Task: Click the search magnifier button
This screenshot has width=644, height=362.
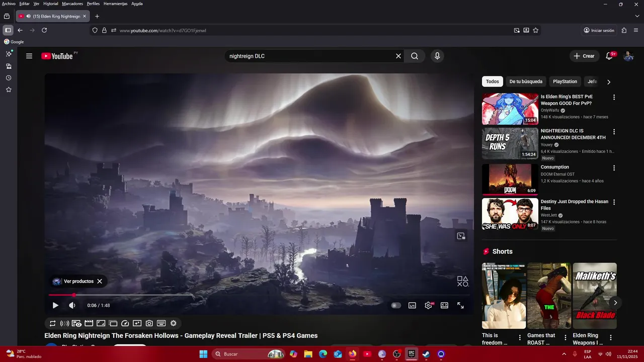Action: 415,56
